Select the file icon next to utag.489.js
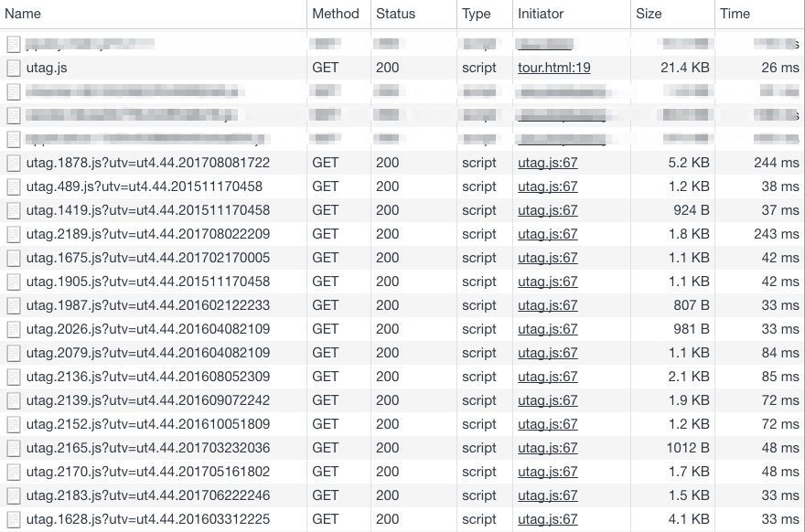This screenshot has height=532, width=805. [13, 186]
